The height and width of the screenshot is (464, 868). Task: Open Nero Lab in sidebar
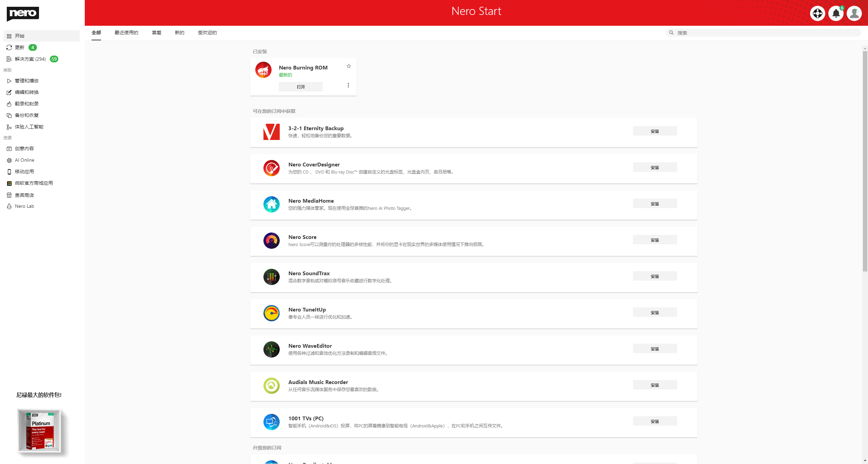[x=41, y=206]
